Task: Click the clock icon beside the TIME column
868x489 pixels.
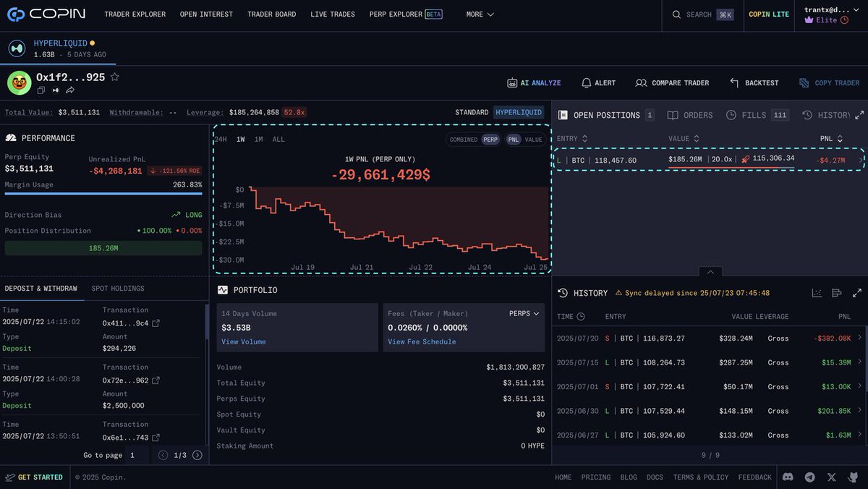Action: tap(581, 317)
